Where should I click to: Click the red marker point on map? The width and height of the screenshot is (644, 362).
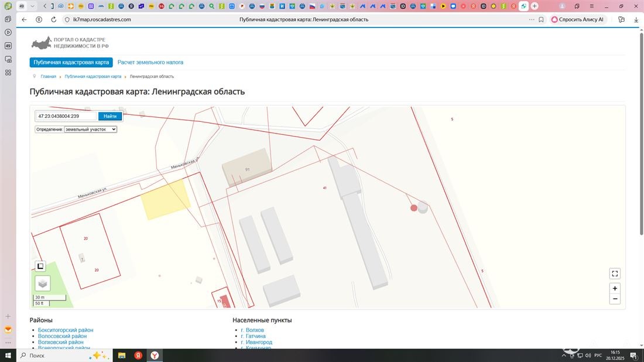[414, 208]
